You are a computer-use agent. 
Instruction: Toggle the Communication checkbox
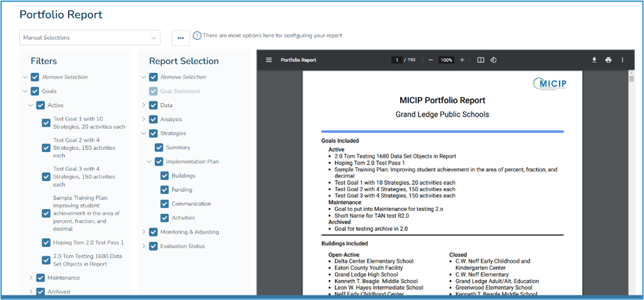pos(164,204)
